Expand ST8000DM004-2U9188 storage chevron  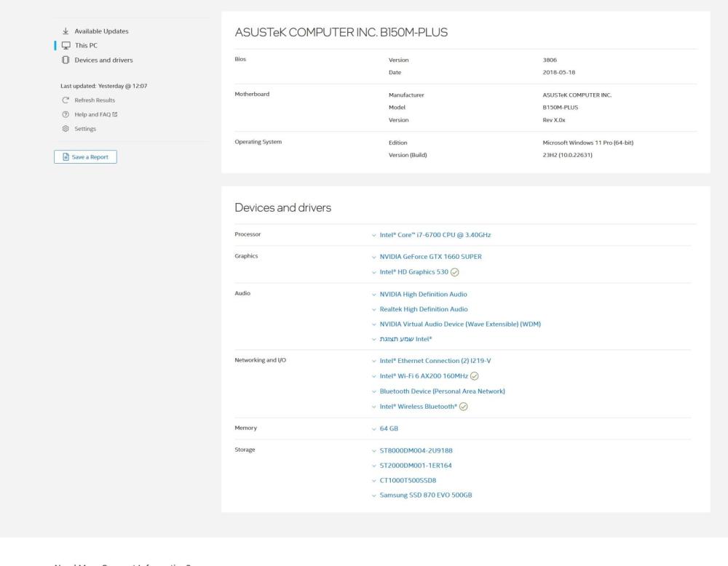point(373,450)
